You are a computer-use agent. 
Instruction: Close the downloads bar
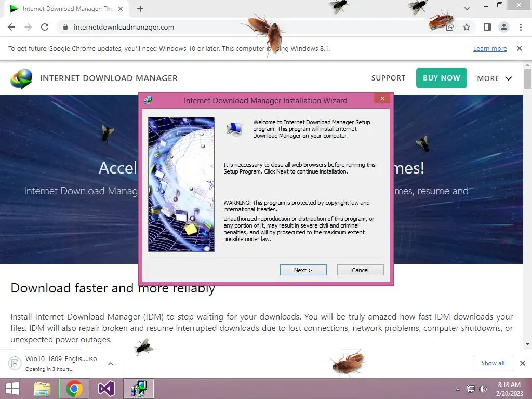tap(523, 363)
